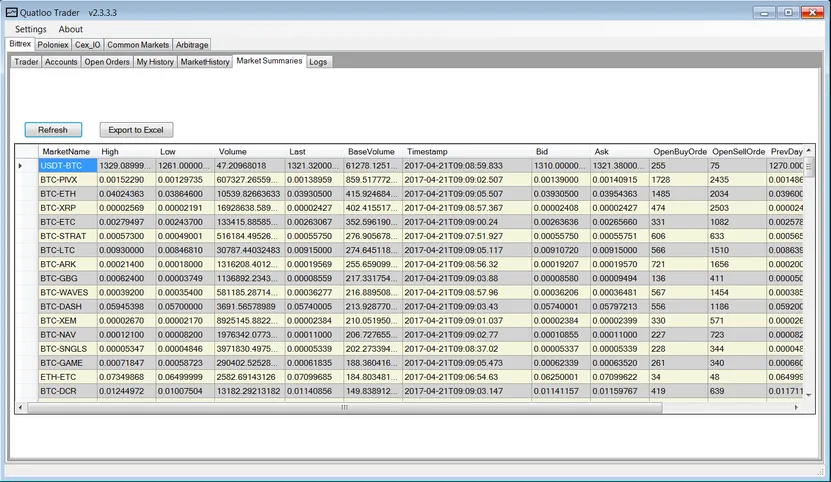Sort by Last column header
This screenshot has width=831, height=482.
(314, 152)
